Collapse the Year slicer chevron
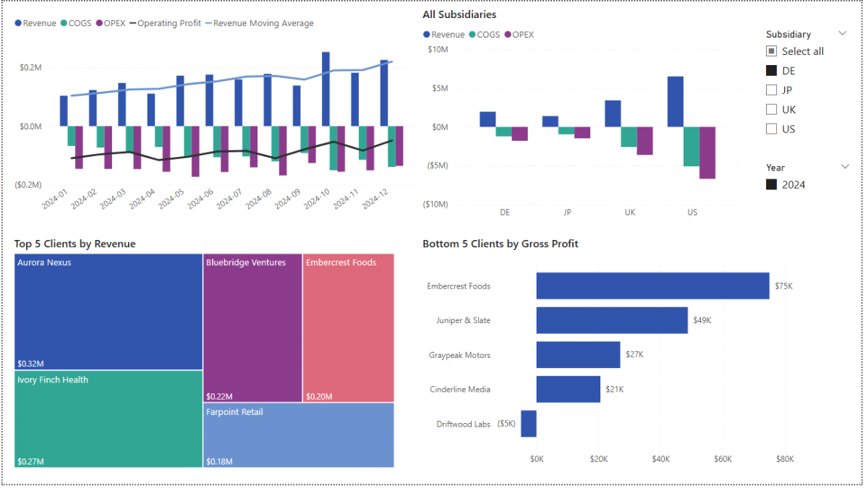This screenshot has height=488, width=868. (845, 167)
